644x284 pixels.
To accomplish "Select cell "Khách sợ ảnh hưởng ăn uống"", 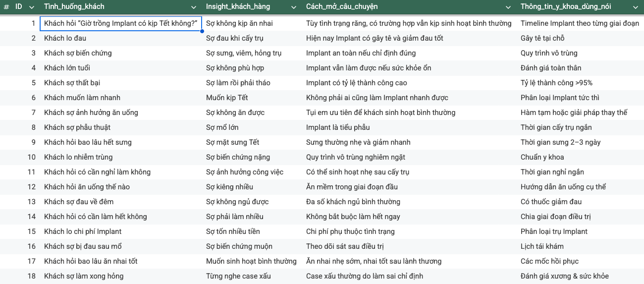I will [x=121, y=113].
